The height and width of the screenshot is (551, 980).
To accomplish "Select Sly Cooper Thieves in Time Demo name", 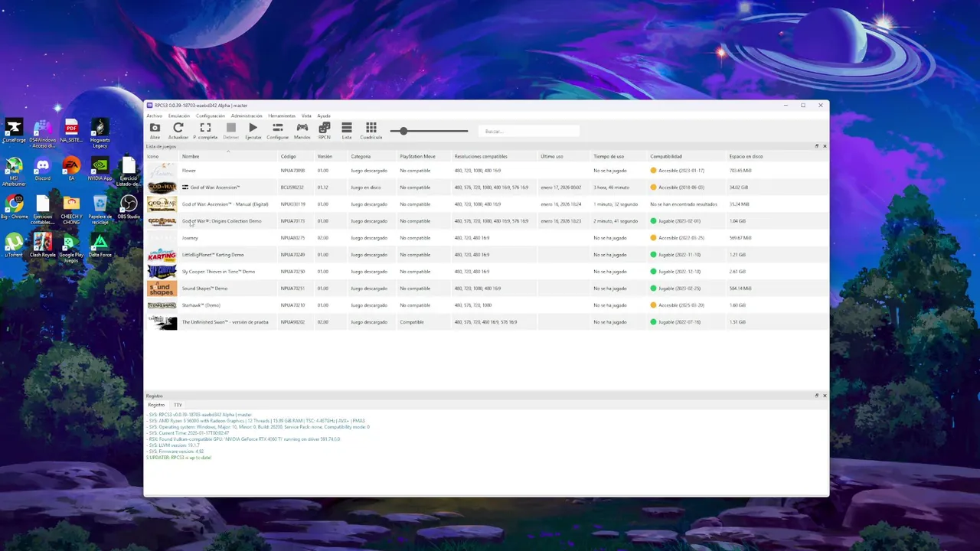I will click(218, 272).
